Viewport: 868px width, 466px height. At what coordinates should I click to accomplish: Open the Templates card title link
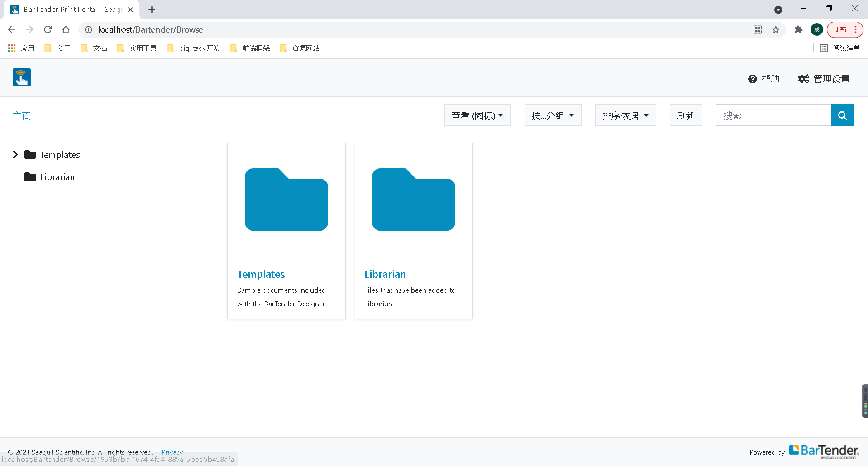pos(261,274)
